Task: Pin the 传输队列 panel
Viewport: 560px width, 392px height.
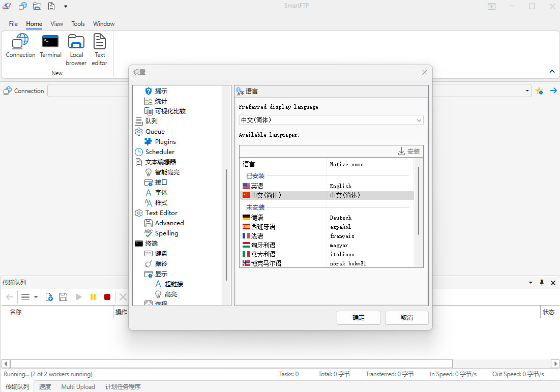Action: (542, 282)
